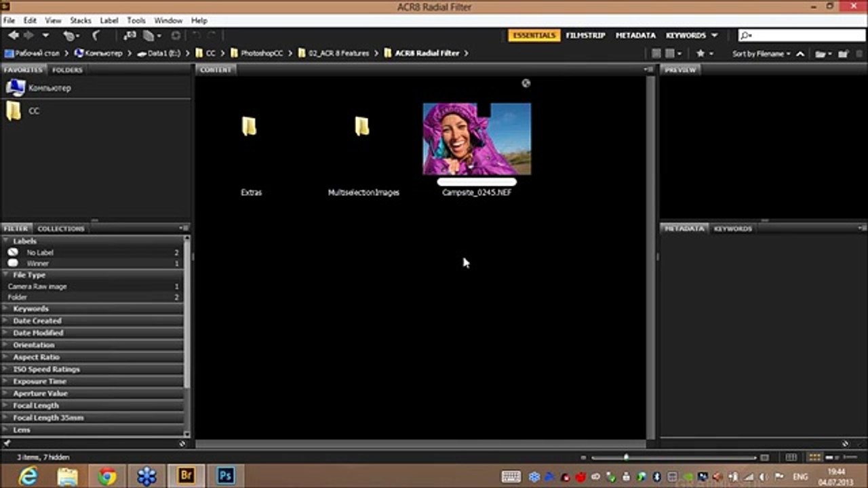Screen dimensions: 868x488
Task: Click the Clear filter icon
Action: click(x=182, y=443)
